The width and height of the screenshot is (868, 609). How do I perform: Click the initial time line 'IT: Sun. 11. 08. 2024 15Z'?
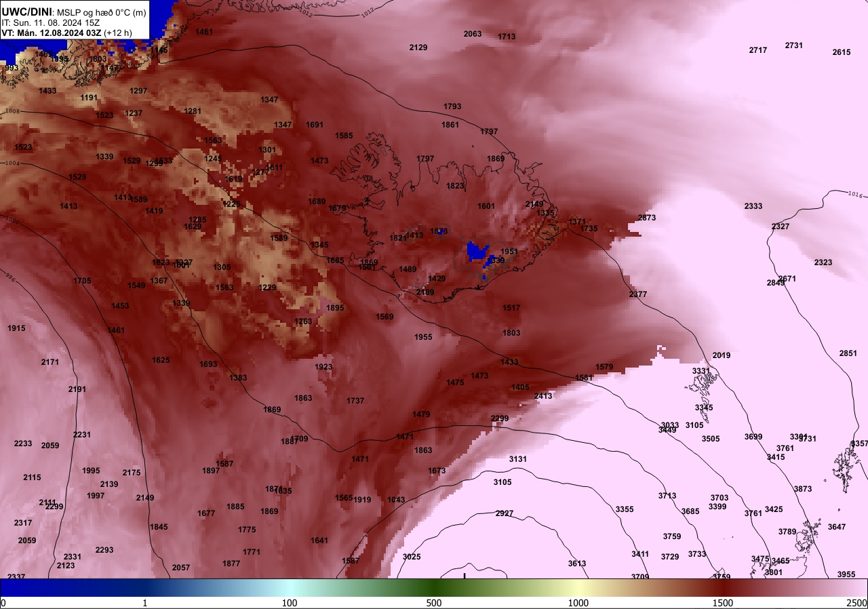click(52, 22)
